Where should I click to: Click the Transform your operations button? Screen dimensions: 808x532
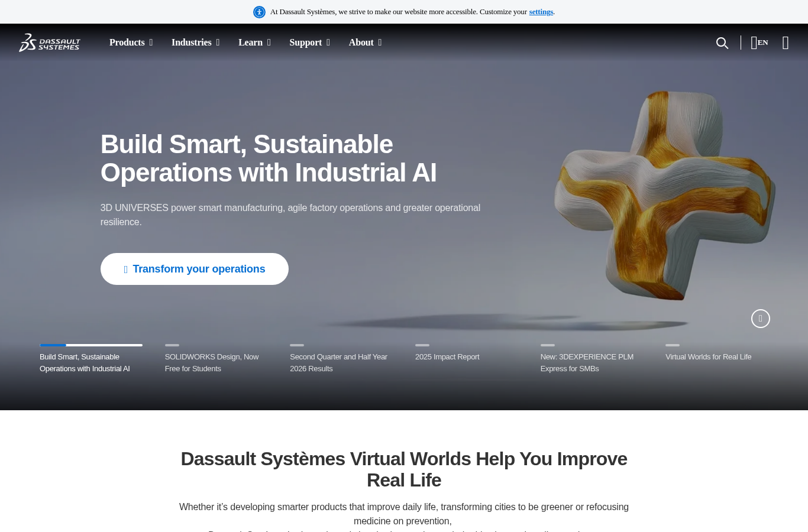(x=195, y=269)
